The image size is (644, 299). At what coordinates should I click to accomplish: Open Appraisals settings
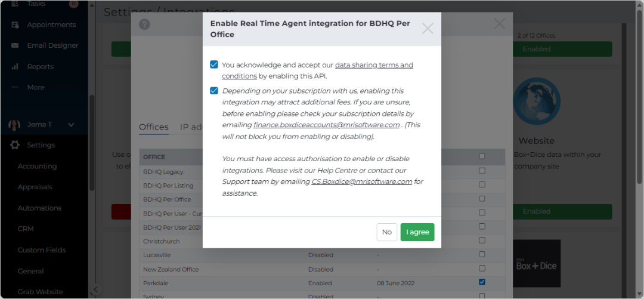coord(35,187)
